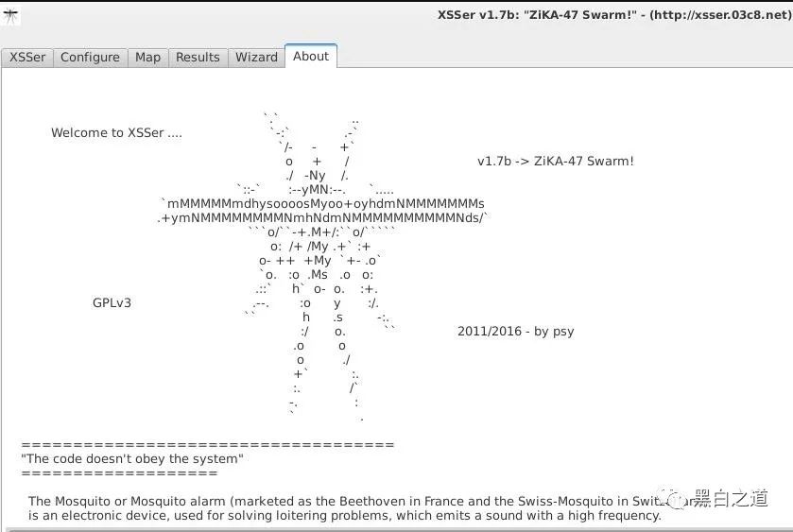Click the GPLv3 license label
This screenshot has width=793, height=532.
click(x=112, y=303)
